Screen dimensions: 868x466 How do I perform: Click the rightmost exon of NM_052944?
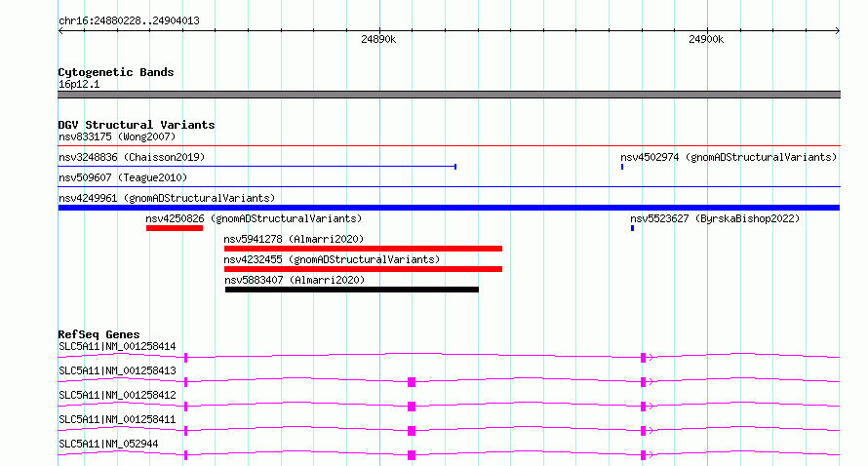click(x=644, y=455)
